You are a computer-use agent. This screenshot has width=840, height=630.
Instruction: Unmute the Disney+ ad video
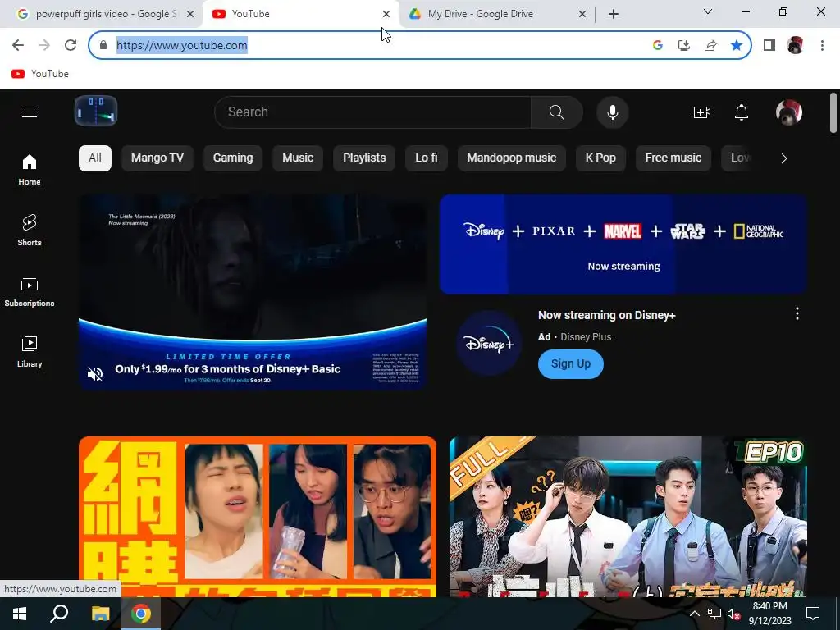pos(95,374)
